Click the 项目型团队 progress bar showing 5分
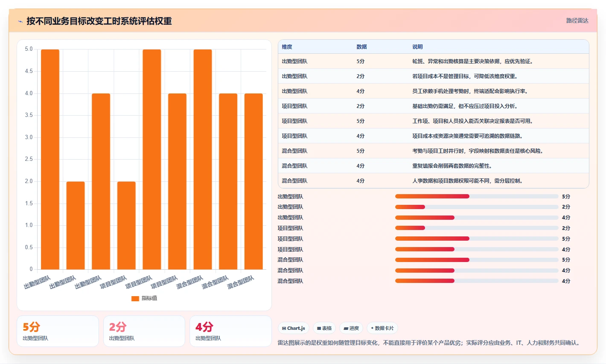The height and width of the screenshot is (364, 606). [x=477, y=239]
